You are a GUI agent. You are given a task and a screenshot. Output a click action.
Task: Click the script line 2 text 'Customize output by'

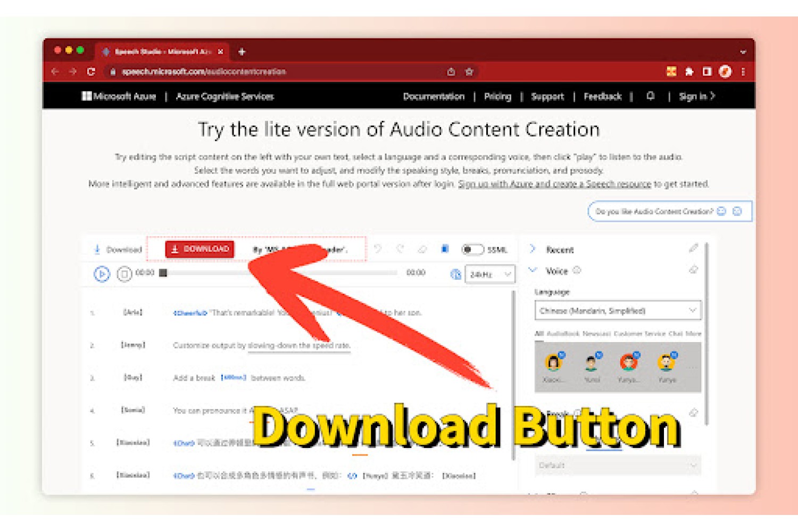pos(209,345)
